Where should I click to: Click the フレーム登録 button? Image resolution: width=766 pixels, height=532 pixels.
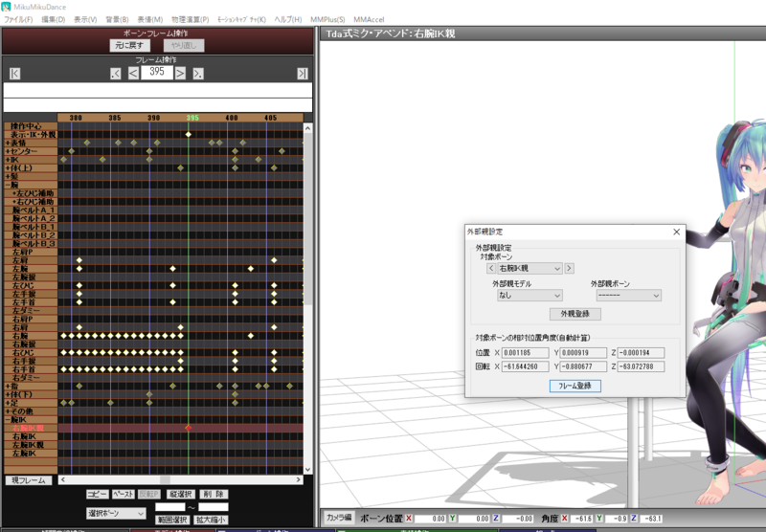click(x=575, y=386)
